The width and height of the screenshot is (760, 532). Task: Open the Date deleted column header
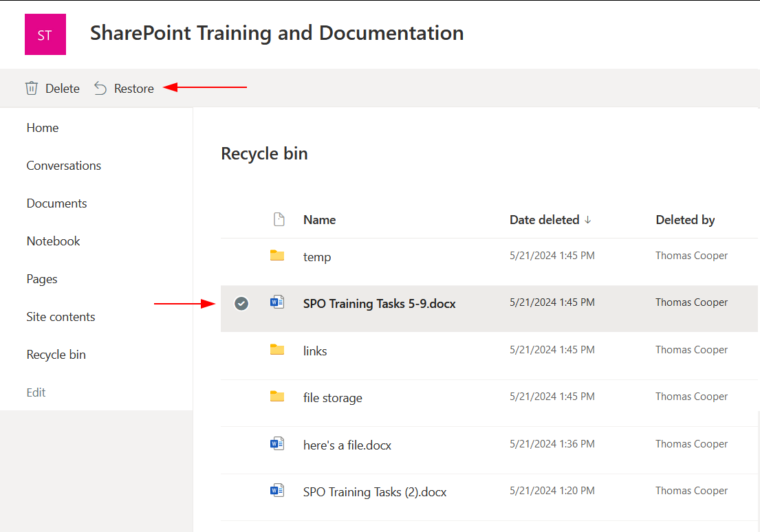pos(544,220)
